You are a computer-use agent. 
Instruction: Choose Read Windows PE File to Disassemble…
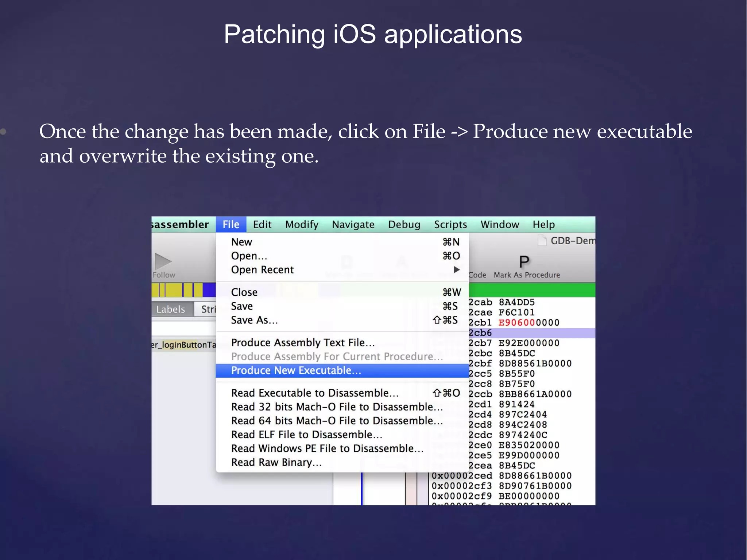pos(342,448)
